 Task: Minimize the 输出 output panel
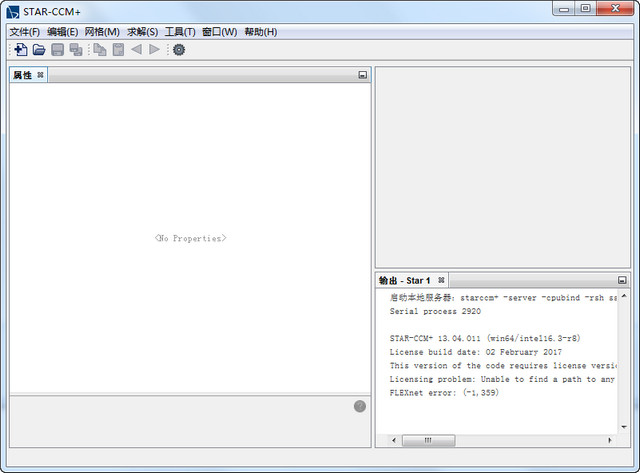622,280
